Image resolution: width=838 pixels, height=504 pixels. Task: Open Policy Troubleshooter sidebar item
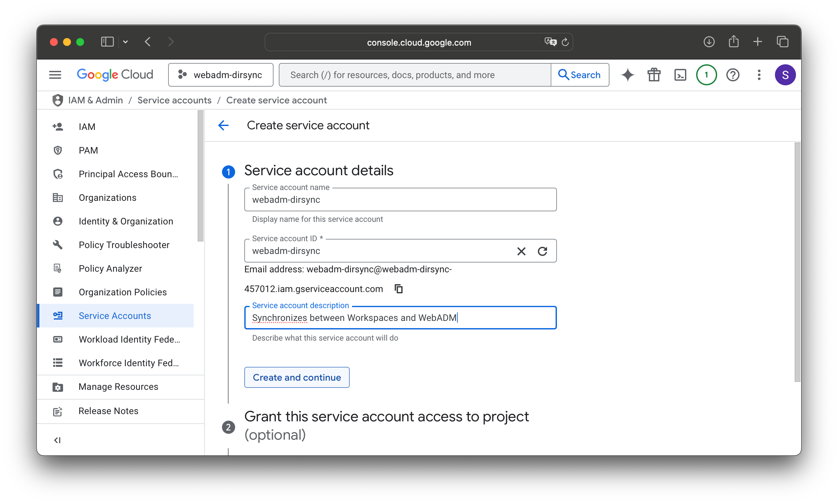click(x=116, y=245)
